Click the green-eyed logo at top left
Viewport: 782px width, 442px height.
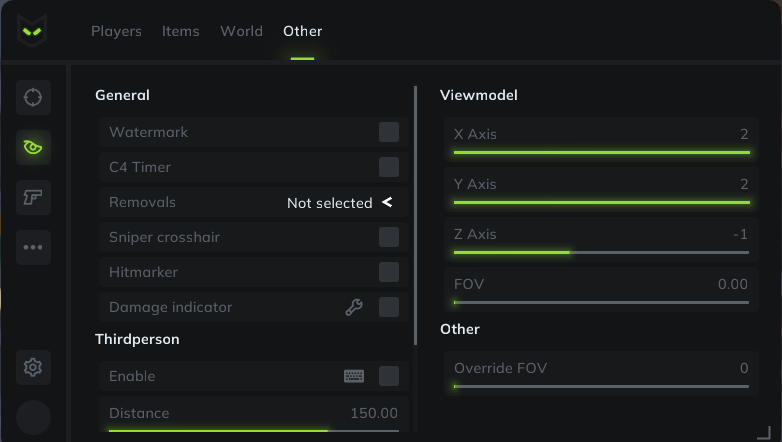[x=32, y=30]
